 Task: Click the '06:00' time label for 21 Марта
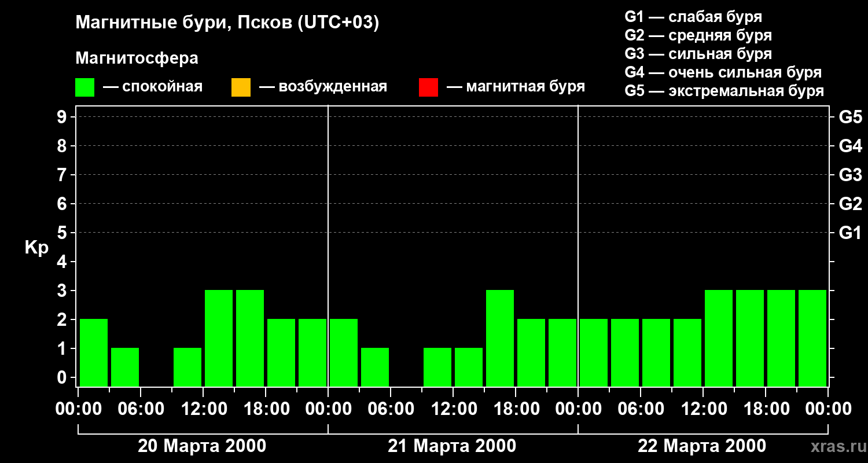coord(391,409)
